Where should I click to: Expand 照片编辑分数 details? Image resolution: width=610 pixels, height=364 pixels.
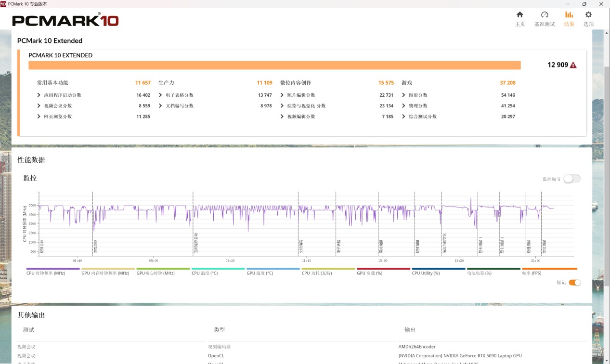[282, 95]
